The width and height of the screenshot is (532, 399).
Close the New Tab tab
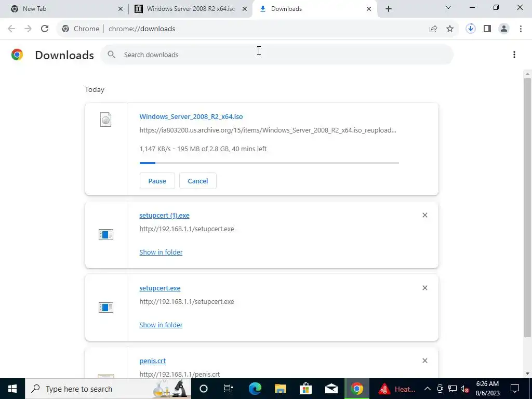point(121,9)
